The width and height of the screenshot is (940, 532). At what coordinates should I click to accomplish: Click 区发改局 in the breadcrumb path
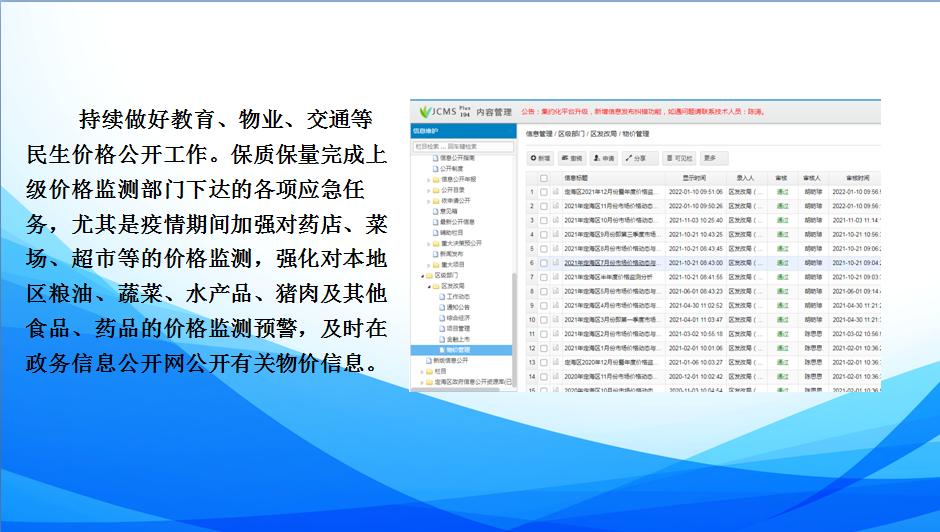603,133
